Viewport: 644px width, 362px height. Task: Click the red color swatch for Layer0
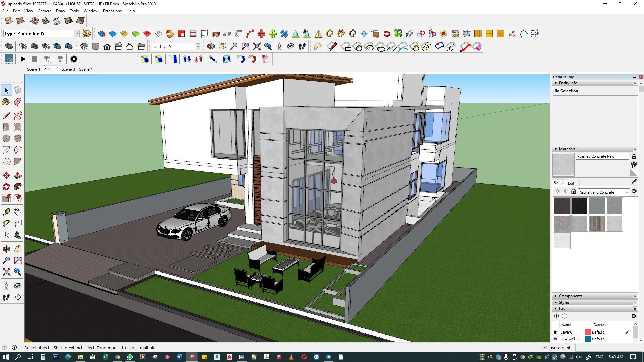pos(588,332)
